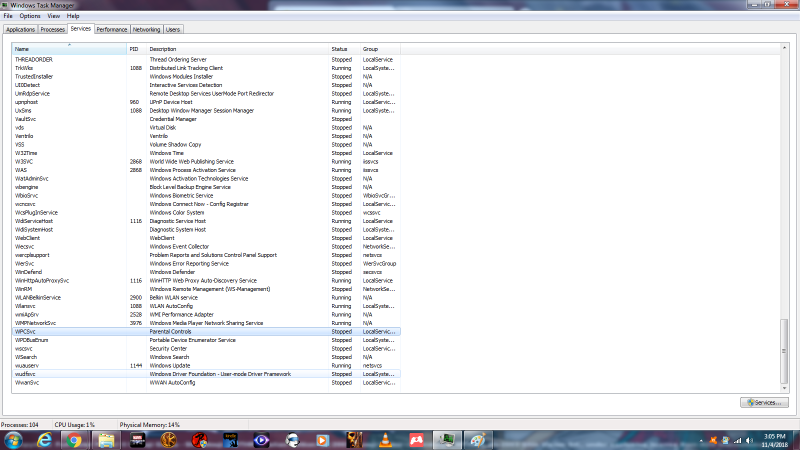The width and height of the screenshot is (800, 450).
Task: Select the wuauserv Windows Update row
Action: coord(206,366)
